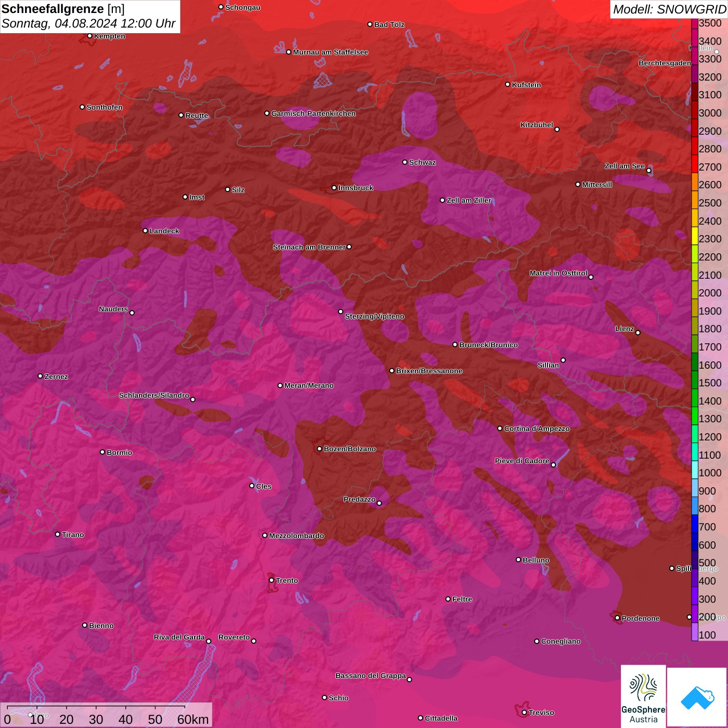This screenshot has height=728, width=728.
Task: Click the "Riva del Garda" label
Action: pos(179,637)
